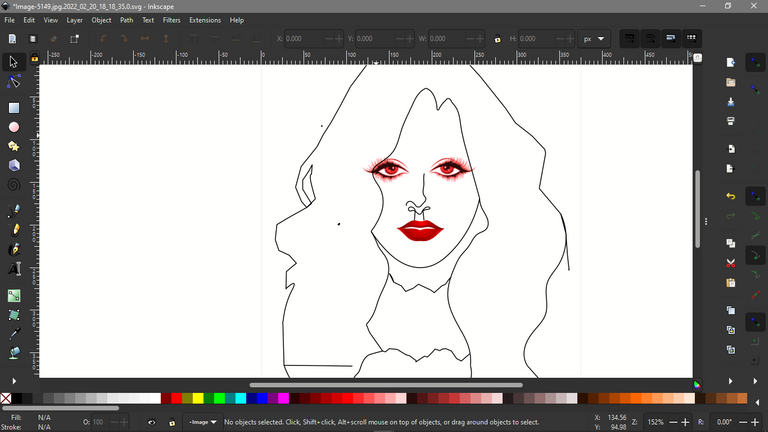Image resolution: width=768 pixels, height=432 pixels.
Task: Click the Copy icon in command bar
Action: (x=730, y=243)
